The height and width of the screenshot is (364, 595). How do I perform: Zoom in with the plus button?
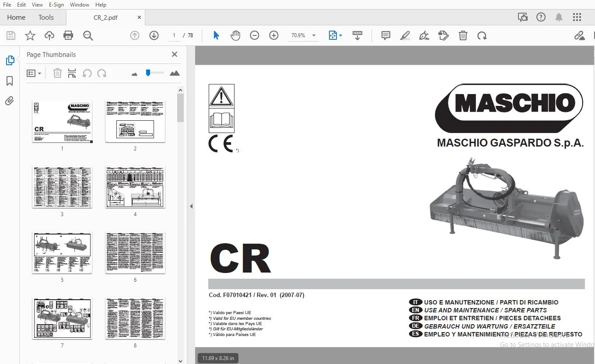pos(274,35)
